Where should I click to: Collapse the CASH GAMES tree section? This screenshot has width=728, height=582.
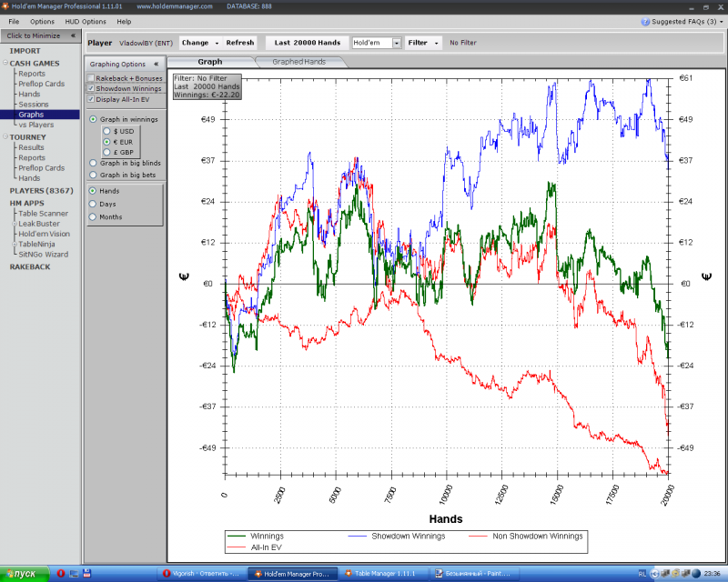pyautogui.click(x=5, y=63)
